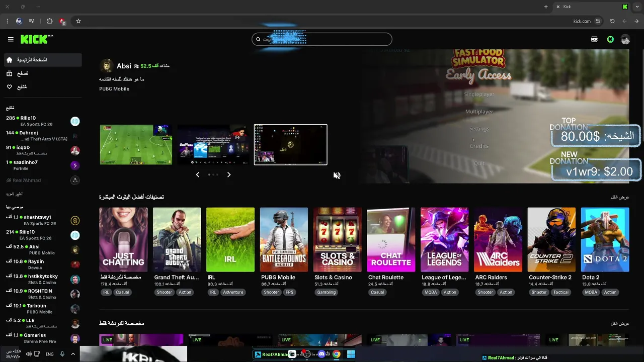Image resolution: width=644 pixels, height=362 pixels.
Task: Click the home icon in the sidebar
Action: [x=10, y=60]
